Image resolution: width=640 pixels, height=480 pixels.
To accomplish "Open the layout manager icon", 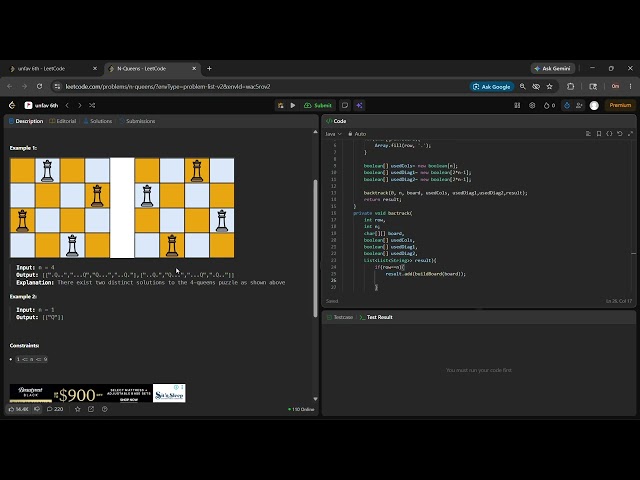I will (517, 105).
